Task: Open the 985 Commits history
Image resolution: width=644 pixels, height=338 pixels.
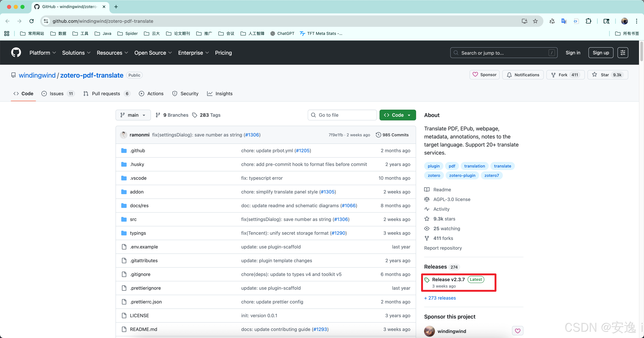Action: pos(392,135)
